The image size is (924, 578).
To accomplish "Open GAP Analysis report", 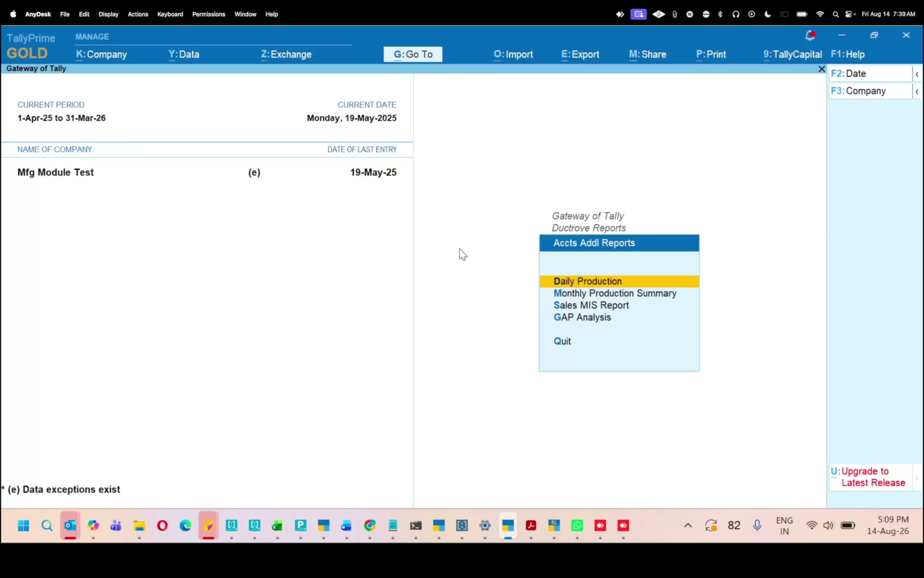I will click(582, 317).
